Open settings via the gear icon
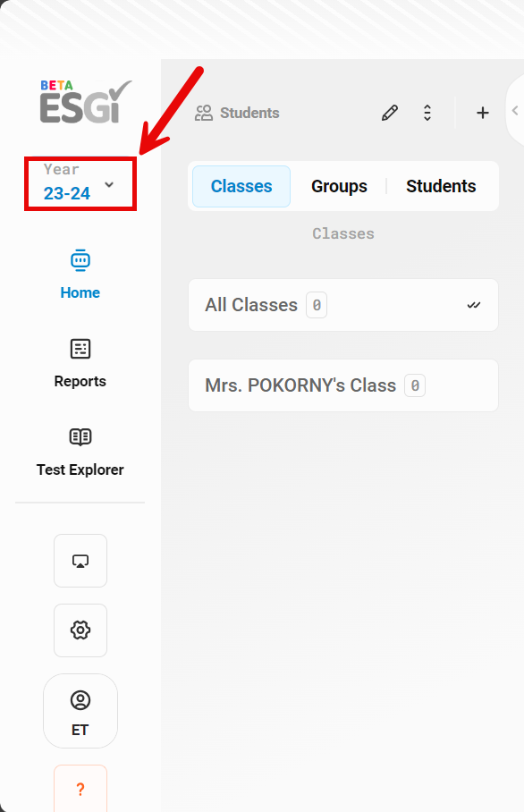Screen dimensions: 524x812 pyautogui.click(x=80, y=630)
